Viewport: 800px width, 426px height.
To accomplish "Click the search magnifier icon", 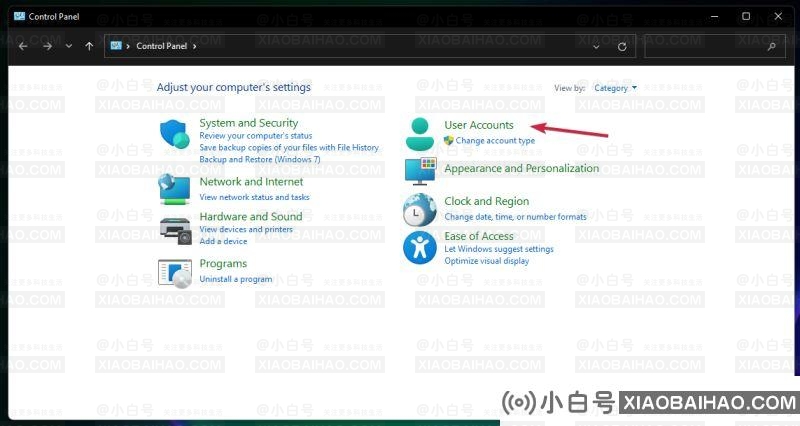I will [x=771, y=46].
